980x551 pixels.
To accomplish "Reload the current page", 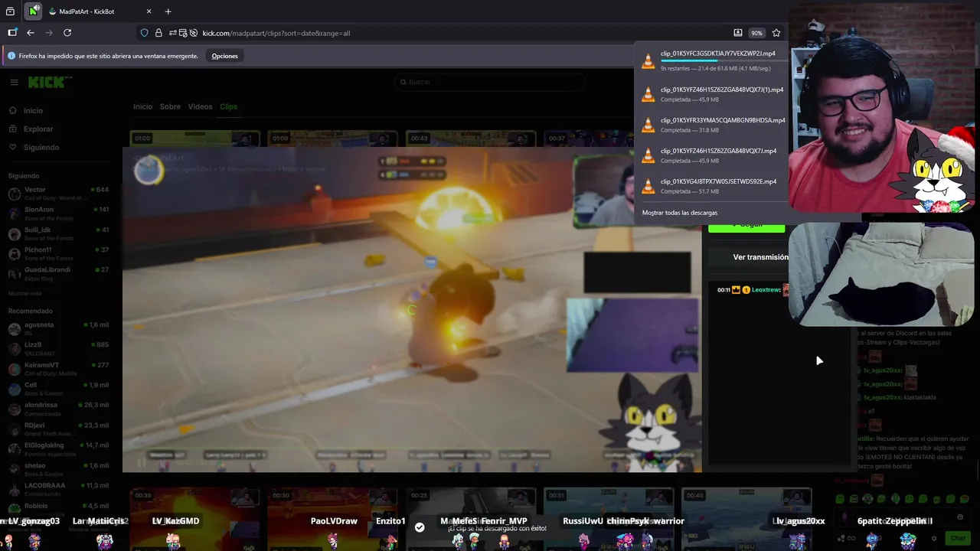I will (67, 33).
